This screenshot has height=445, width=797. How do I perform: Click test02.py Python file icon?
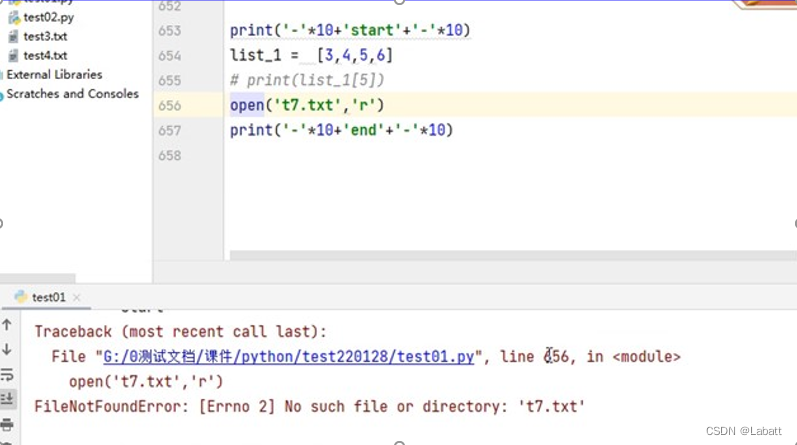14,18
